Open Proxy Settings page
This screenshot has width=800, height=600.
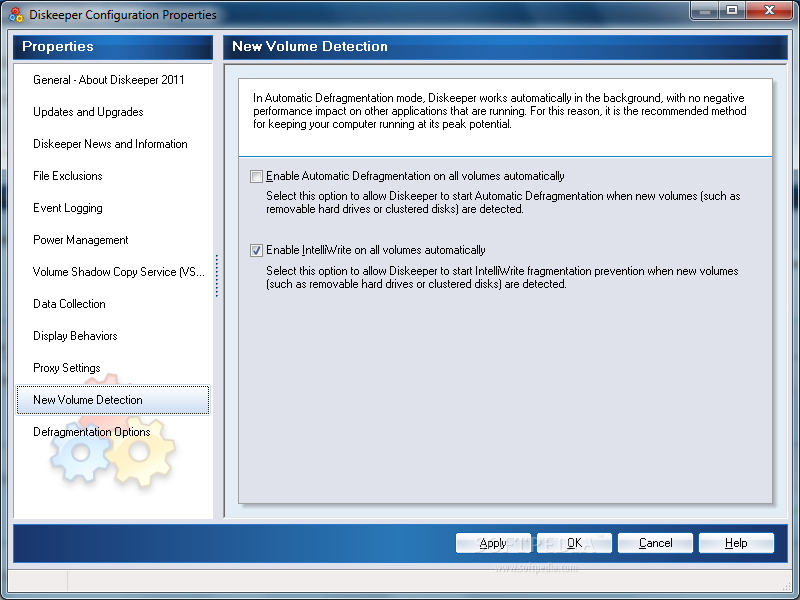67,368
